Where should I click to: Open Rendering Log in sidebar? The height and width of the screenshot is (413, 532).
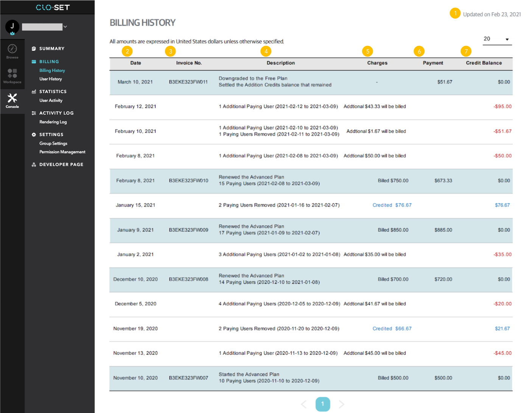pos(53,122)
